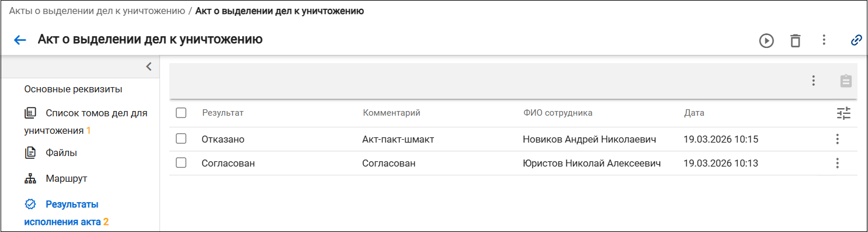Open the column settings sliders icon

tap(843, 113)
